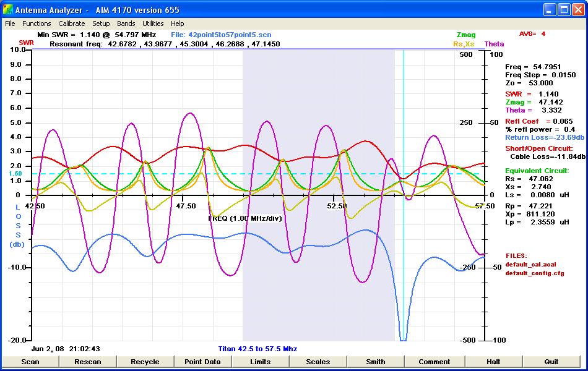The height and width of the screenshot is (371, 588).
Task: Halt the current scan
Action: click(493, 362)
